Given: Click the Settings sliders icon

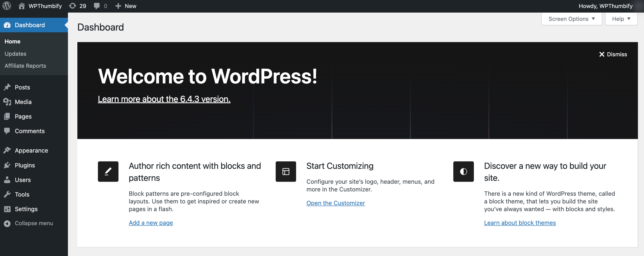Looking at the screenshot, I should [x=7, y=209].
